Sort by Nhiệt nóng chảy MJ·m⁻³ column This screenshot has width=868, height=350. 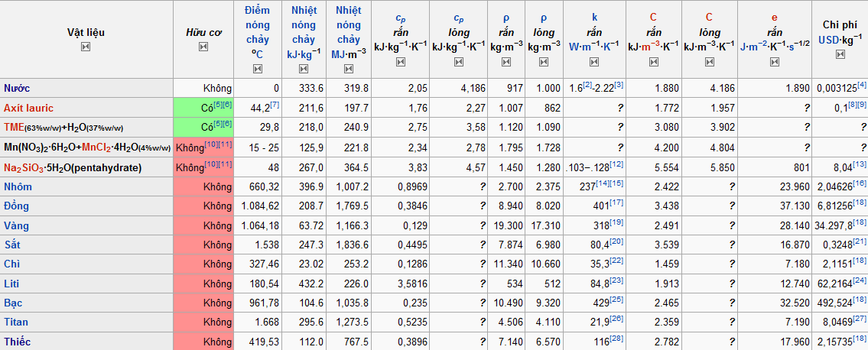348,69
